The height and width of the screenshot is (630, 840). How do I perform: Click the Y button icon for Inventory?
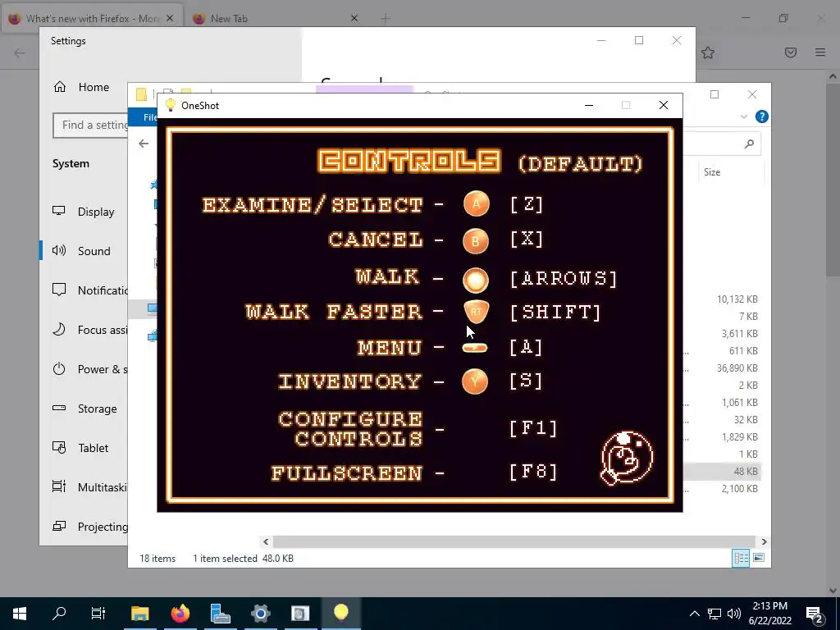(x=475, y=381)
